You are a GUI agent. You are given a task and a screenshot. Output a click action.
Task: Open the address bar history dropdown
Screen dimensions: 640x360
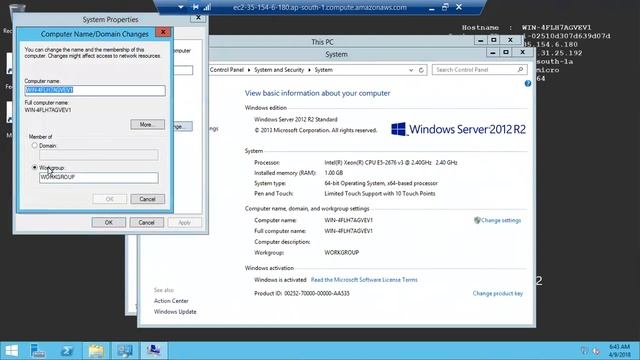411,70
